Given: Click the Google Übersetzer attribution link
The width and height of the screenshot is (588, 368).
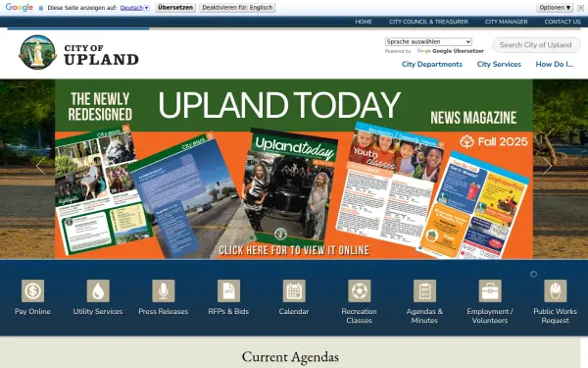Looking at the screenshot, I should pos(451,51).
